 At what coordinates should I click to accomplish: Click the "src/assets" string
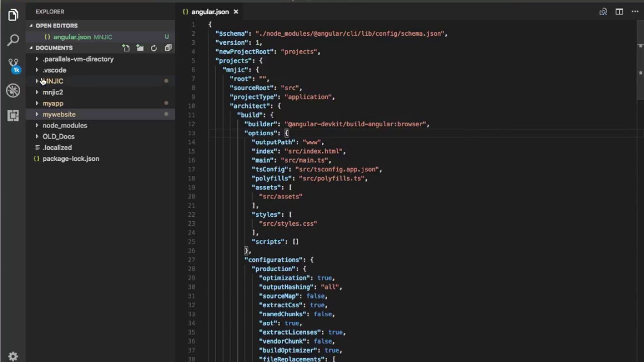(x=281, y=197)
